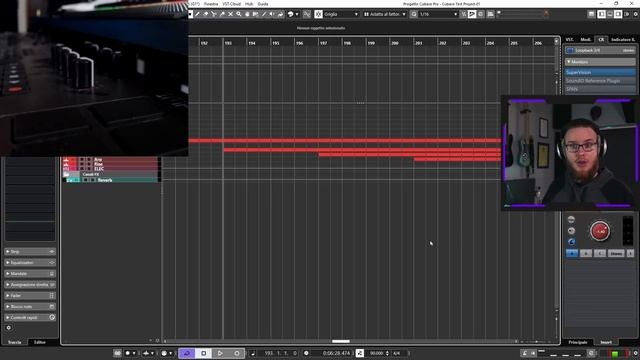Switch to the VST tab in right zone
Viewport: 640px width, 360px height.
coord(569,40)
